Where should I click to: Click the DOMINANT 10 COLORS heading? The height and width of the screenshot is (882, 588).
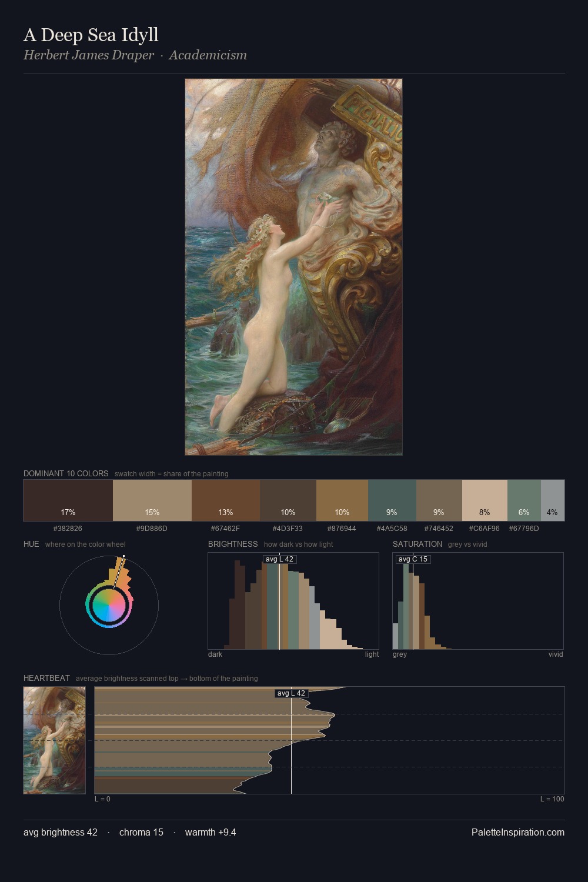(66, 473)
